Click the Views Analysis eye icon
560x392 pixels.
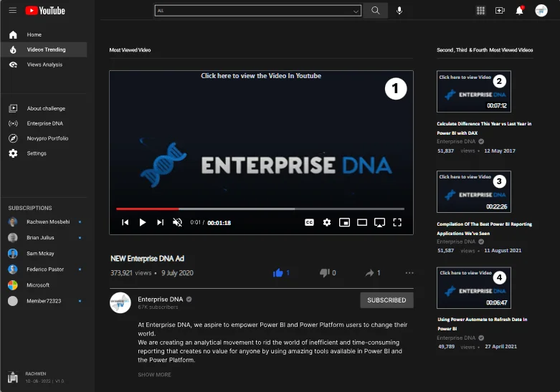(x=13, y=64)
